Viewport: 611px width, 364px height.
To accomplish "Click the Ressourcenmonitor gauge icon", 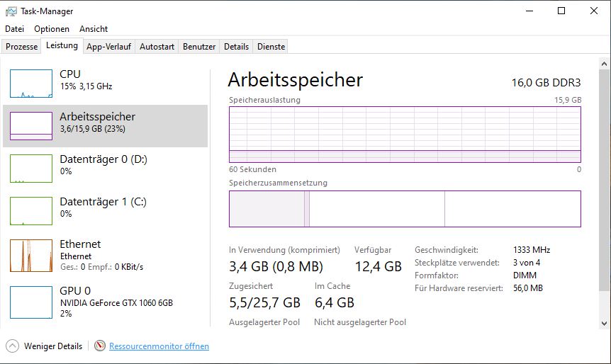I will [x=100, y=346].
